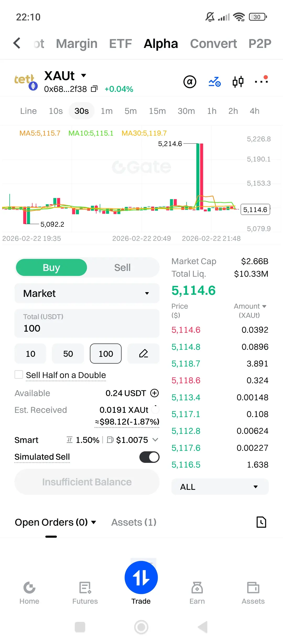This screenshot has height=644, width=283.
Task: Tap the Simulated Sell label
Action: (42, 457)
